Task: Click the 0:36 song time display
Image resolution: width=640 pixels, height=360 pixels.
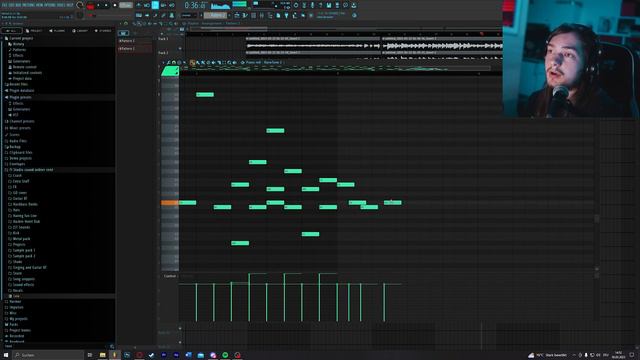Action: pos(195,5)
